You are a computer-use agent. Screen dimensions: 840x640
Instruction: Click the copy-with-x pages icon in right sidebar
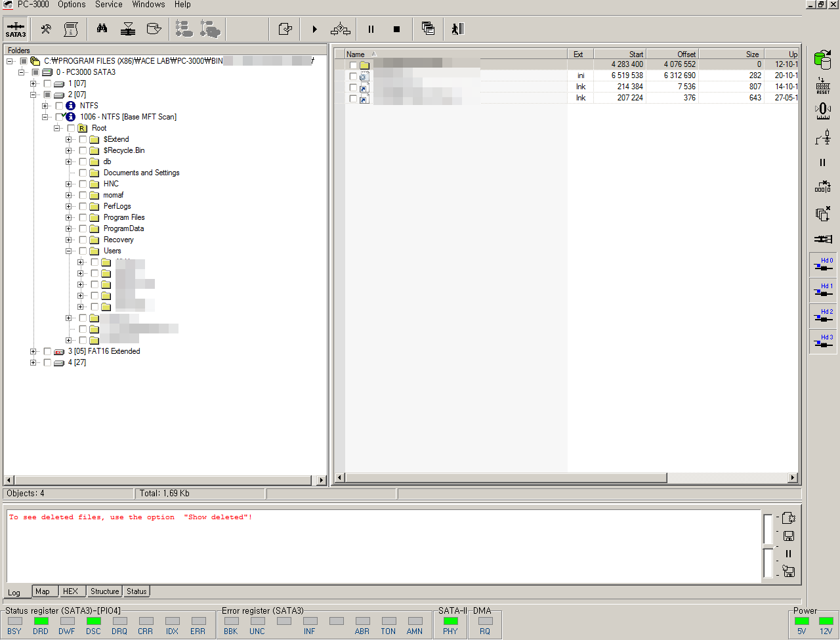click(823, 213)
